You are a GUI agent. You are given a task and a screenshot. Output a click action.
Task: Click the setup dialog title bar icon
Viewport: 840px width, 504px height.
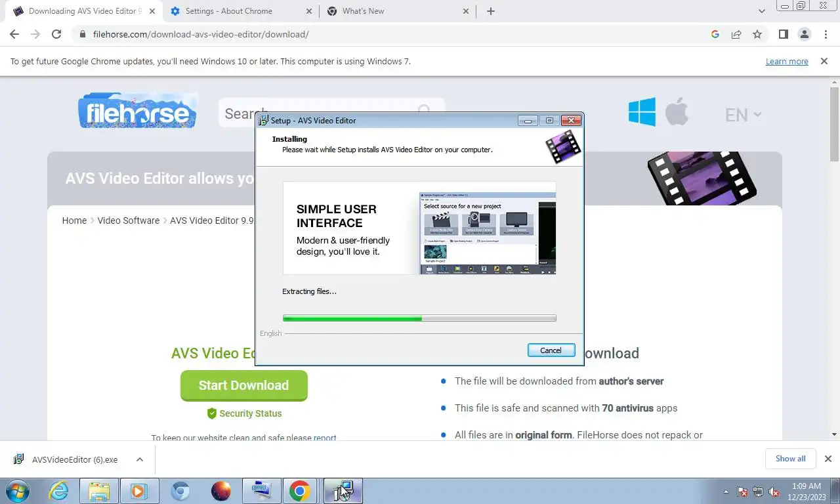[x=263, y=121]
